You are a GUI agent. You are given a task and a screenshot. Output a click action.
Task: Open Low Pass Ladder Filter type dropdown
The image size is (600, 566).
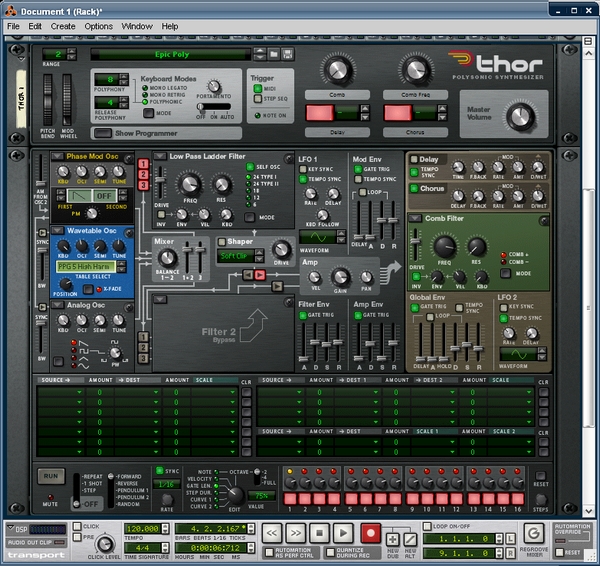[x=160, y=156]
